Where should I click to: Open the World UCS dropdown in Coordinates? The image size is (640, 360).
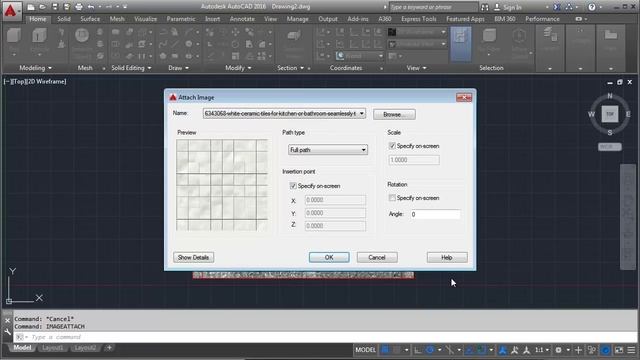click(x=360, y=56)
